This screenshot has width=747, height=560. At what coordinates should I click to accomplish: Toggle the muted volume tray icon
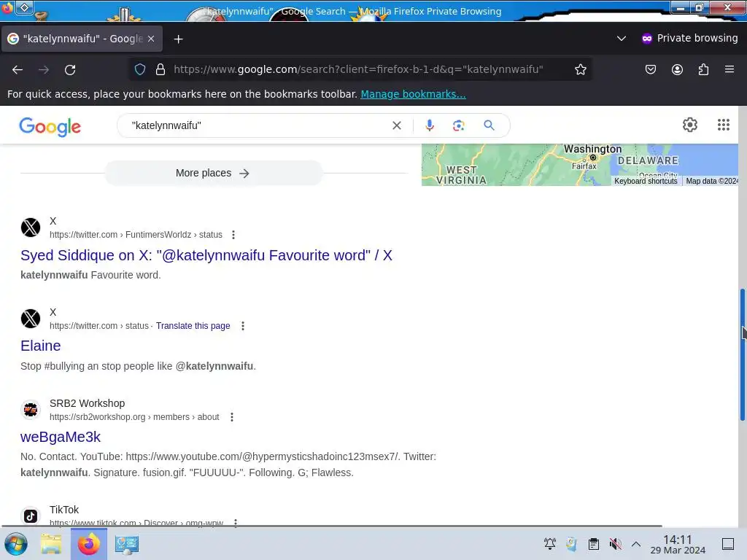(x=615, y=544)
